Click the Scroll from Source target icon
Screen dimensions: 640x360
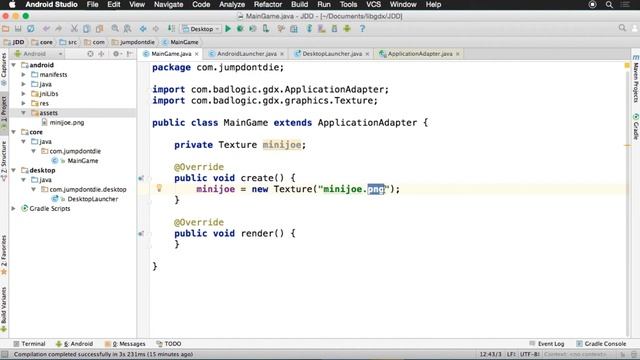pos(90,53)
